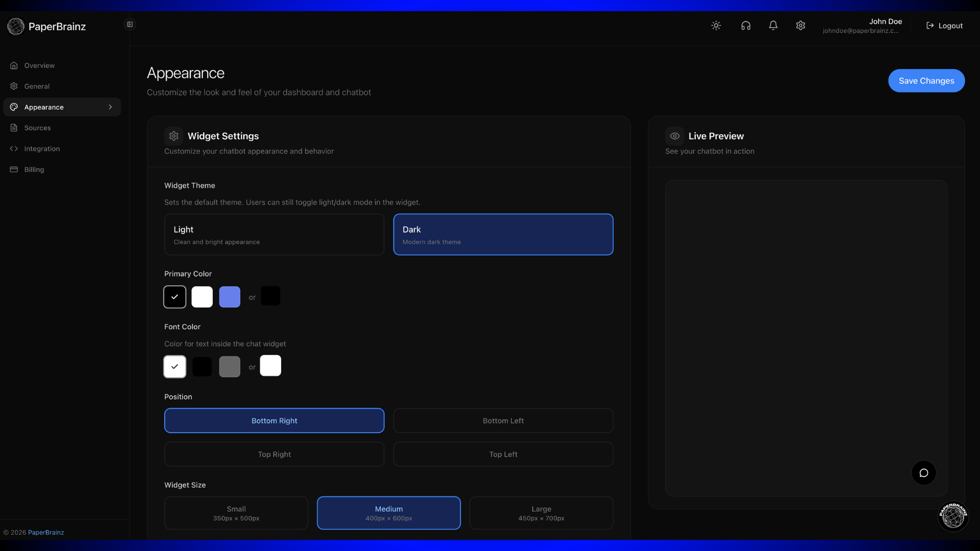The width and height of the screenshot is (980, 551).
Task: Click the Billing credit card icon
Action: [x=14, y=169]
